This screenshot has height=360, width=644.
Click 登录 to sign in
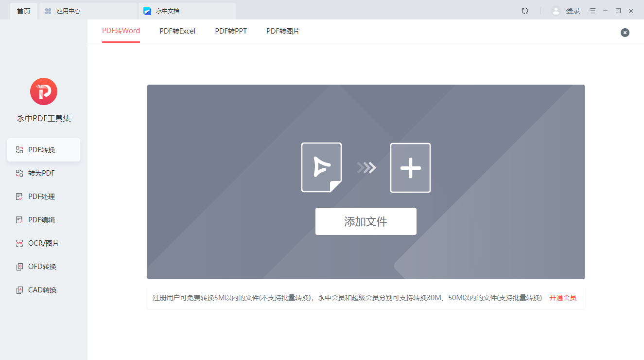(x=572, y=10)
